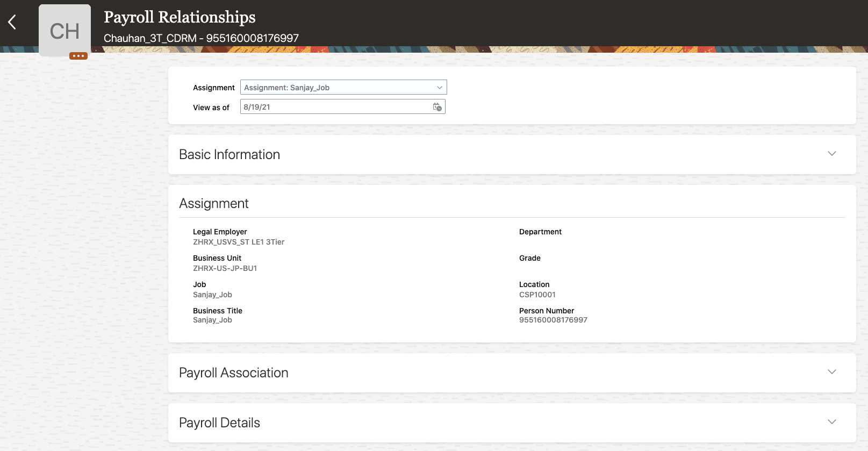Image resolution: width=868 pixels, height=451 pixels.
Task: Click the Payroll Association section title
Action: click(234, 373)
